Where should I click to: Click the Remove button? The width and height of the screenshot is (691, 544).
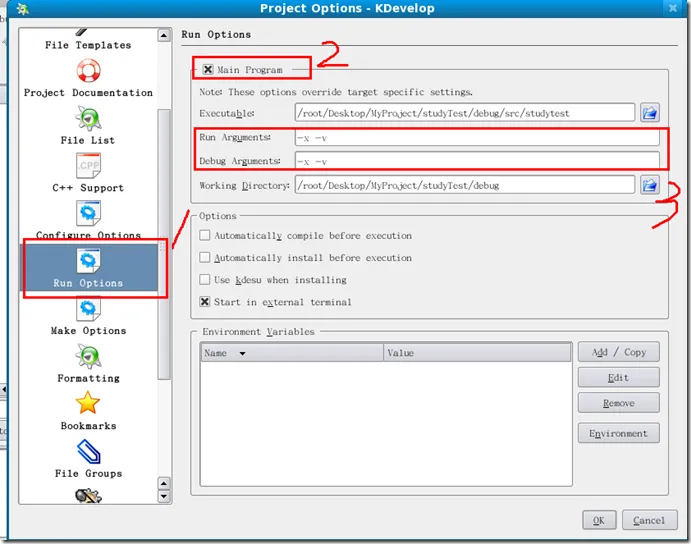click(619, 403)
